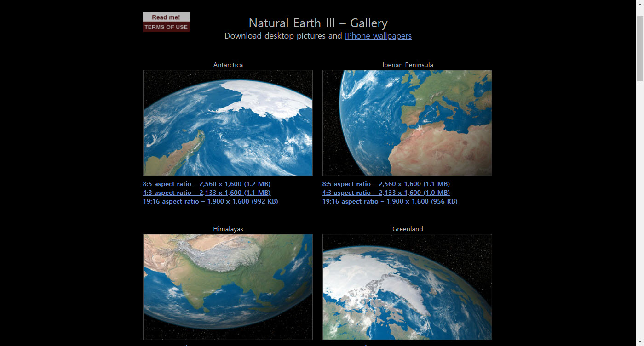Download Iberian Peninsula 8:5 aspect ratio (1.1 MB)
The width and height of the screenshot is (644, 346).
(386, 184)
